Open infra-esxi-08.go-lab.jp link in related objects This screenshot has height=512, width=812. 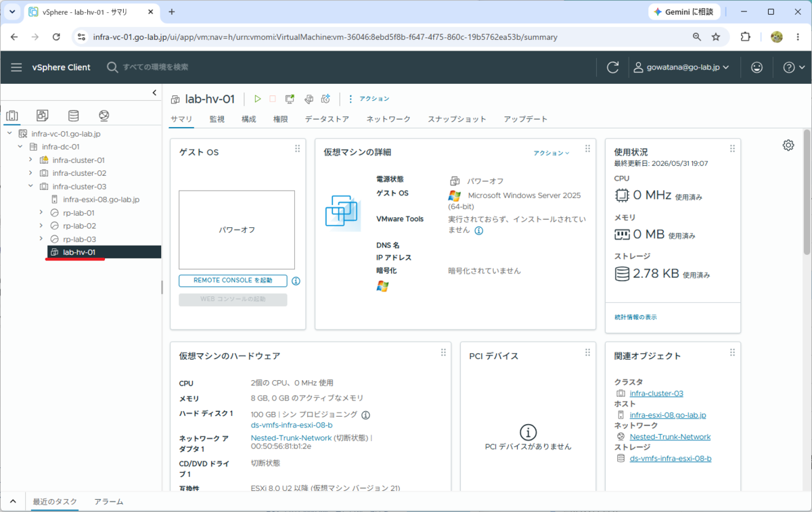[x=668, y=415]
